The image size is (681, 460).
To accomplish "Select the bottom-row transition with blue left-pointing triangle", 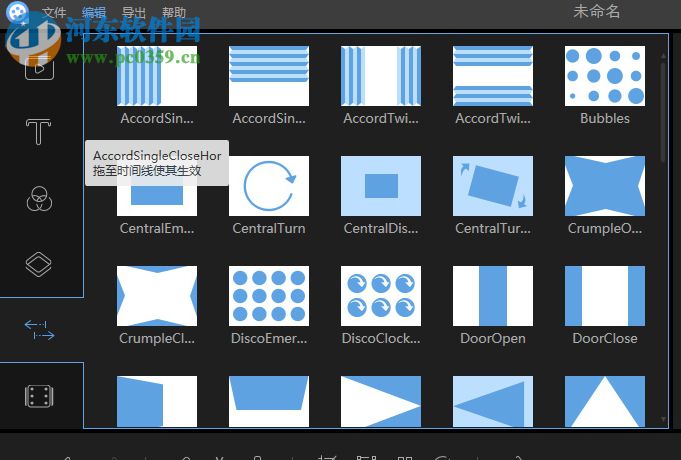I will (493, 401).
